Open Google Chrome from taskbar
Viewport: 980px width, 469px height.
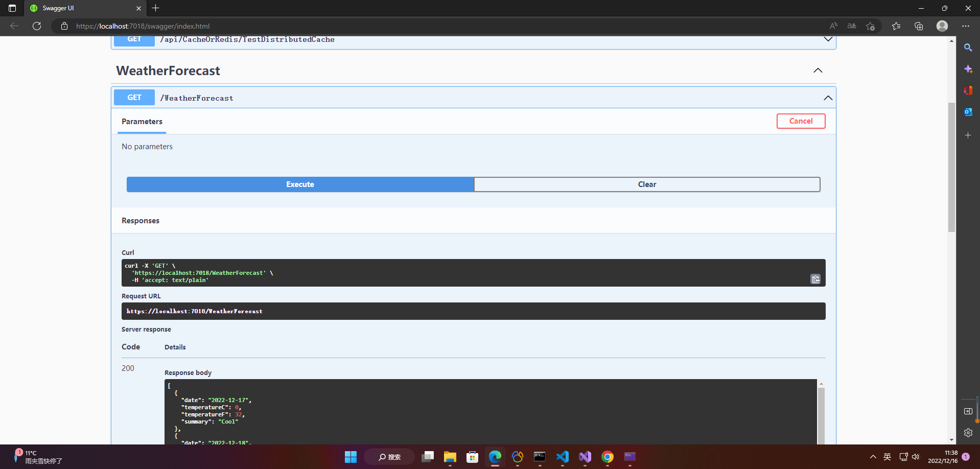coord(607,457)
